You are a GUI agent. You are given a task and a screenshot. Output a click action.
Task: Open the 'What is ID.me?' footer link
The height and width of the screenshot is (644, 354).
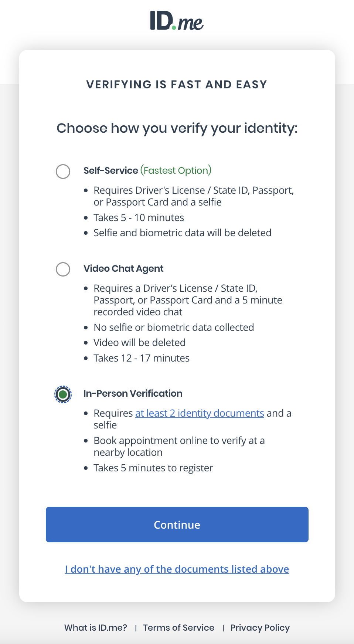[95, 627]
